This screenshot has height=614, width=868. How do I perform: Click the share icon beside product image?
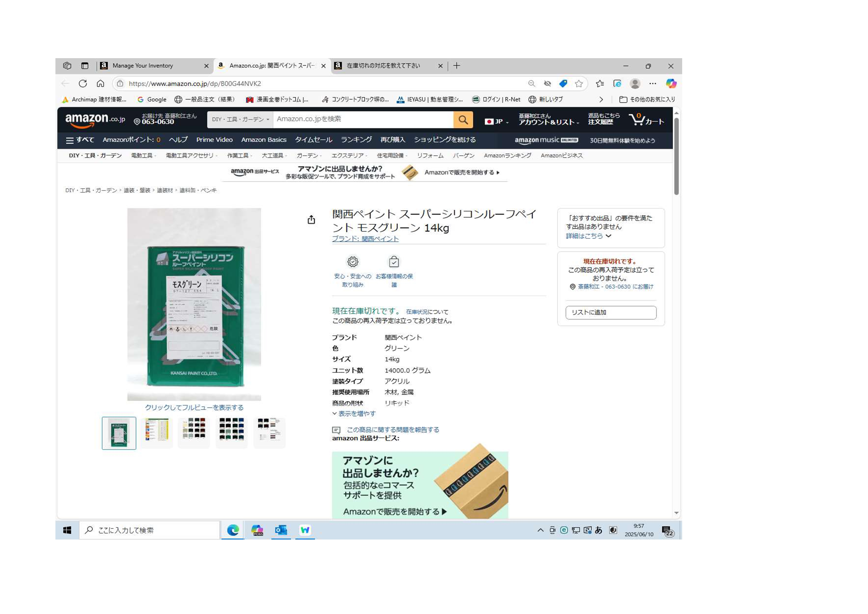311,220
